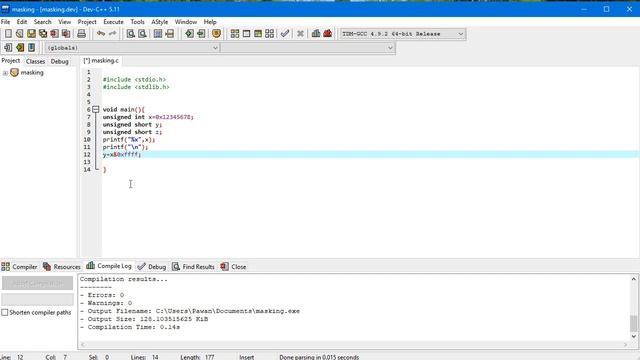Open the Edit menu
Image resolution: width=640 pixels, height=360 pixels.
(x=22, y=22)
